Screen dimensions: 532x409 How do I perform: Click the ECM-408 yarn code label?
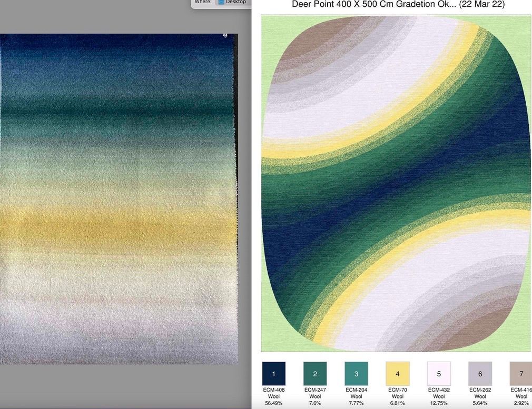(x=273, y=390)
